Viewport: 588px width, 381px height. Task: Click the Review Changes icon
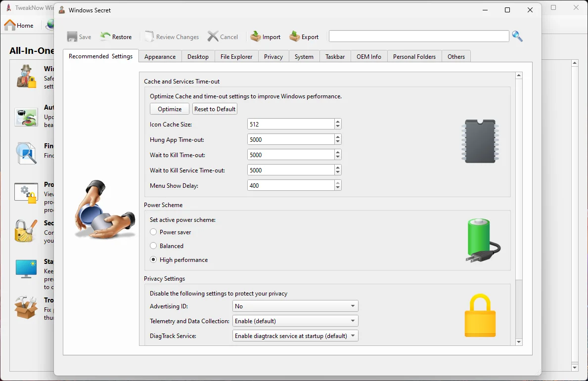pos(149,37)
